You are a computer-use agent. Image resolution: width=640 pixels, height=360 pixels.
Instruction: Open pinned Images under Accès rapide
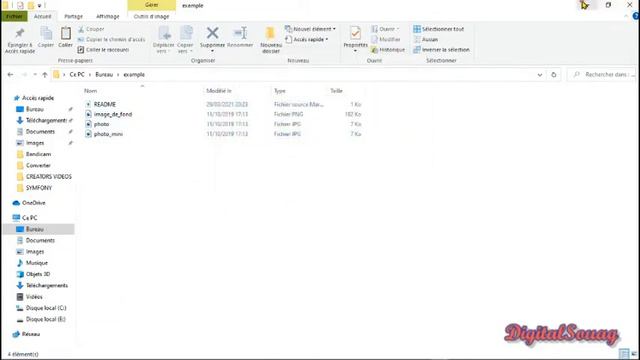point(35,143)
